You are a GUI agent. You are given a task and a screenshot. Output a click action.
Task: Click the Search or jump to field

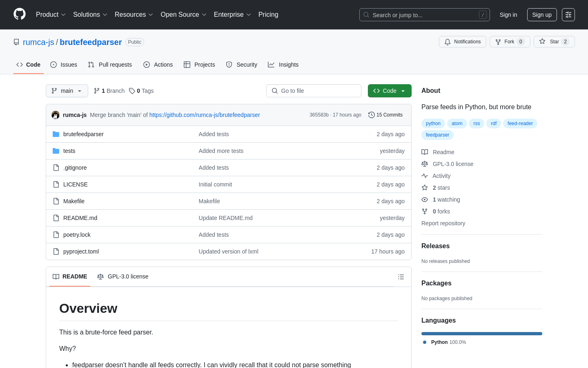tap(425, 15)
